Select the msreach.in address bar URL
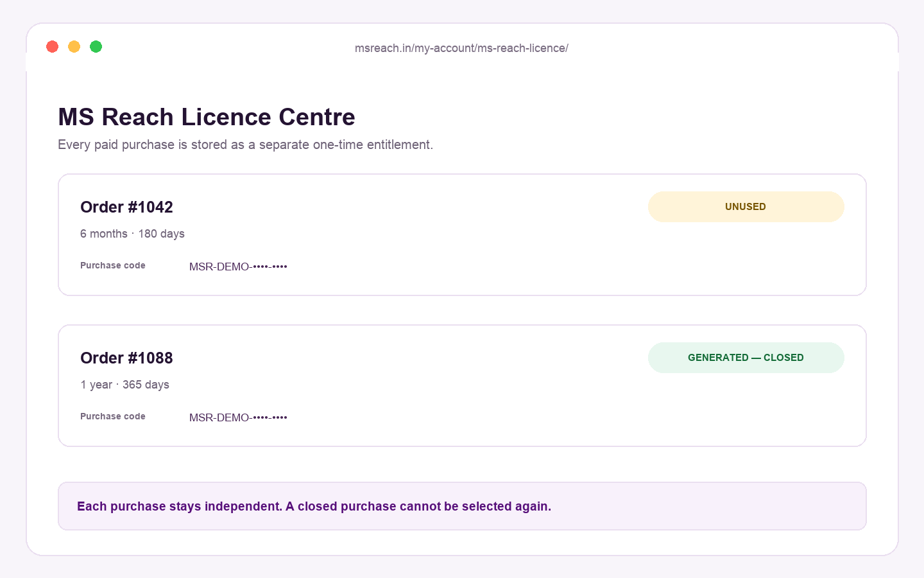Viewport: 924px width, 578px height. coord(461,48)
